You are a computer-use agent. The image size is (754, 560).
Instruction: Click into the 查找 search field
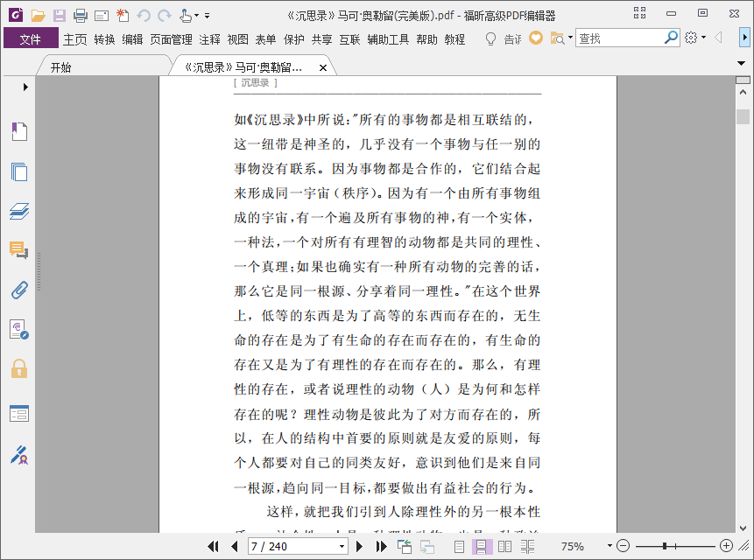tap(619, 38)
